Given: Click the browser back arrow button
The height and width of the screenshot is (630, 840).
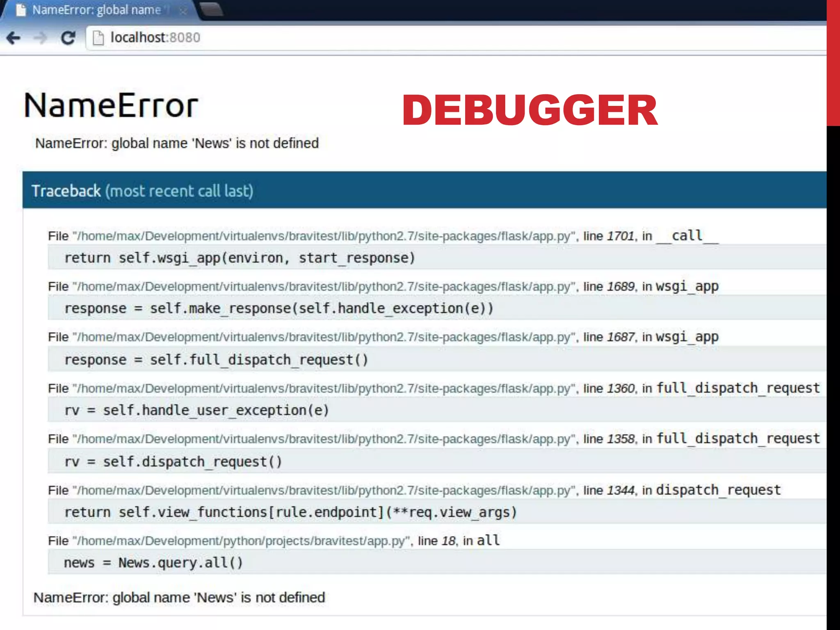Looking at the screenshot, I should [14, 38].
